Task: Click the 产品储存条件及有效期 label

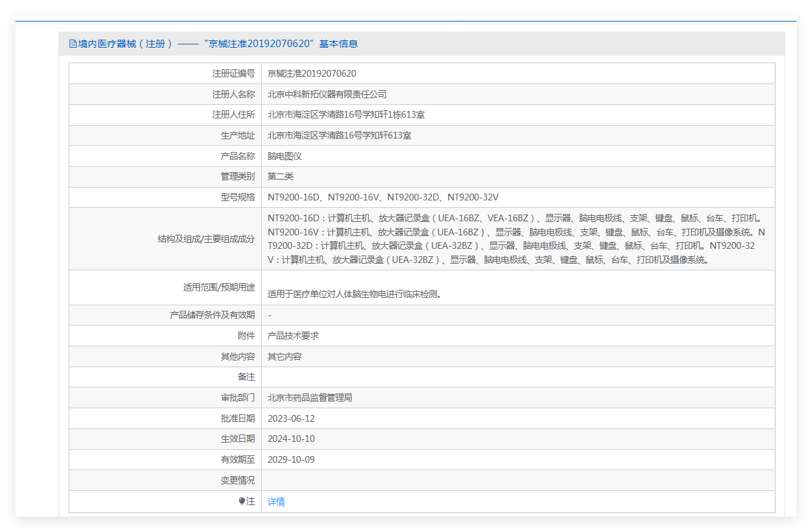Action: 213,315
